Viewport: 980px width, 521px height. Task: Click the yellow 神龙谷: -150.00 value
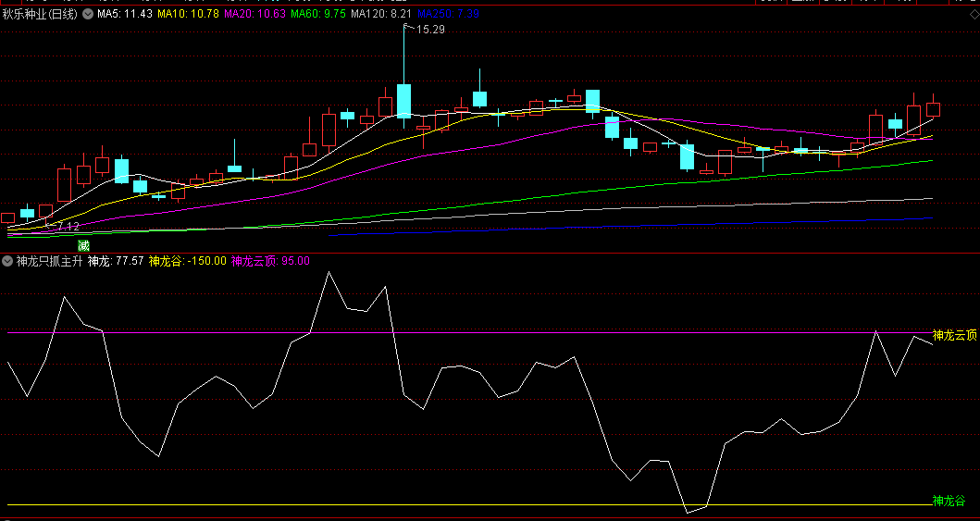tap(187, 261)
